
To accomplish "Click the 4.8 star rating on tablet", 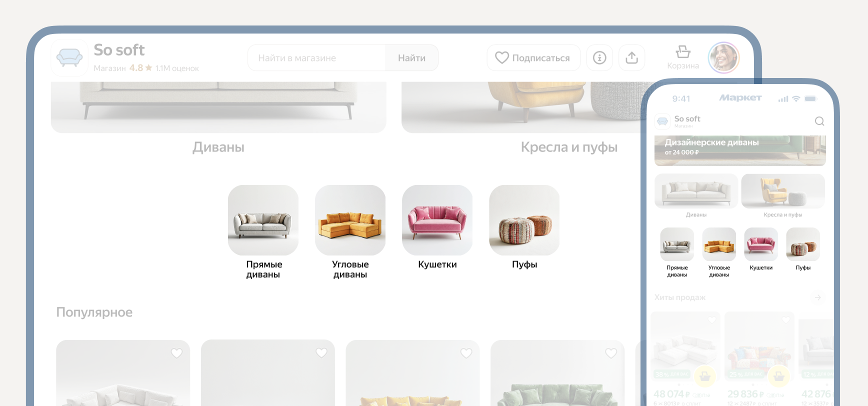I will (x=141, y=68).
